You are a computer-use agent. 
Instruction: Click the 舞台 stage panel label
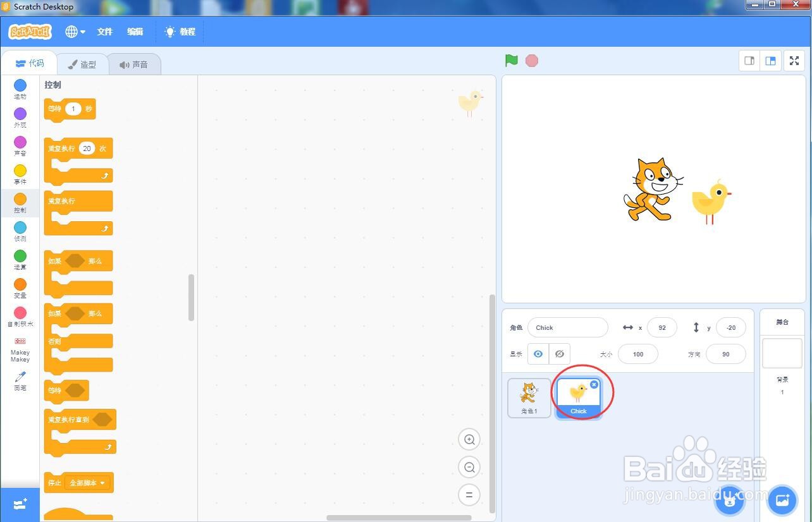(782, 322)
